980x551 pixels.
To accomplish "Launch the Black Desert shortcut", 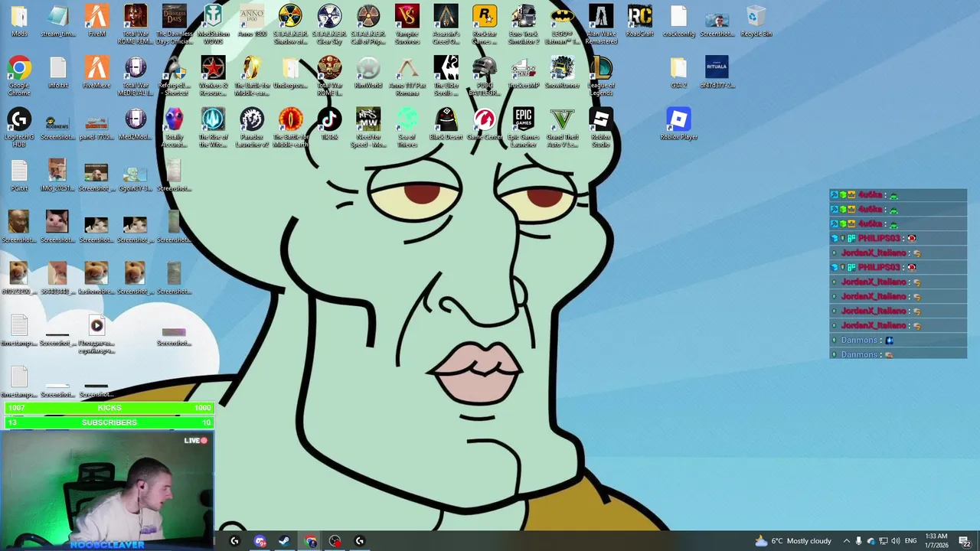I will click(446, 124).
